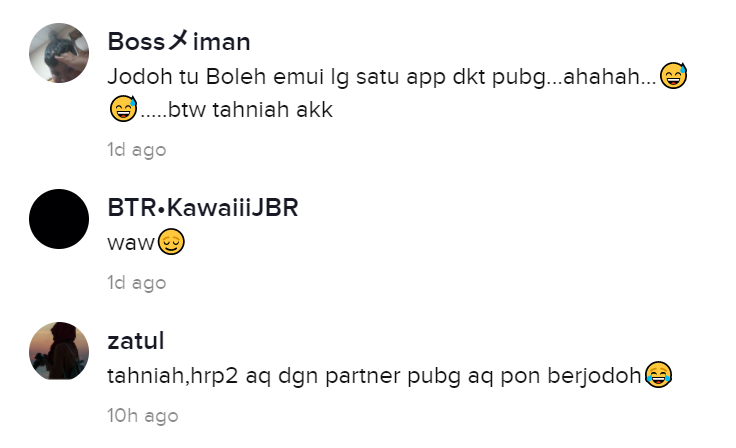Select the relieved emoji after "waw"
The width and height of the screenshot is (736, 448).
click(x=171, y=242)
